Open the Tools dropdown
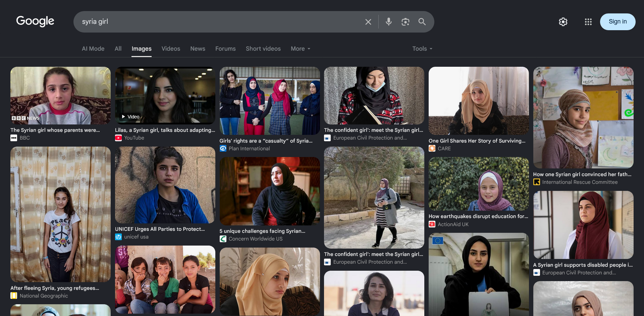This screenshot has height=316, width=644. click(422, 49)
